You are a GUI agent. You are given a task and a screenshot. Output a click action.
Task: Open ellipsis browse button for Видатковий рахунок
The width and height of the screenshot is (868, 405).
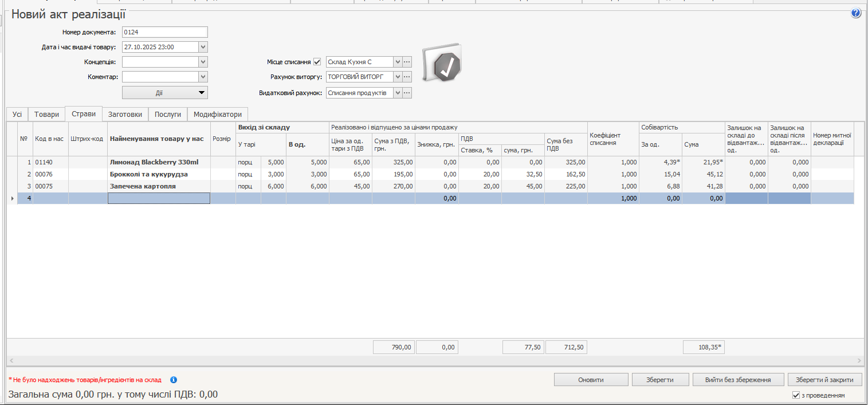point(407,93)
